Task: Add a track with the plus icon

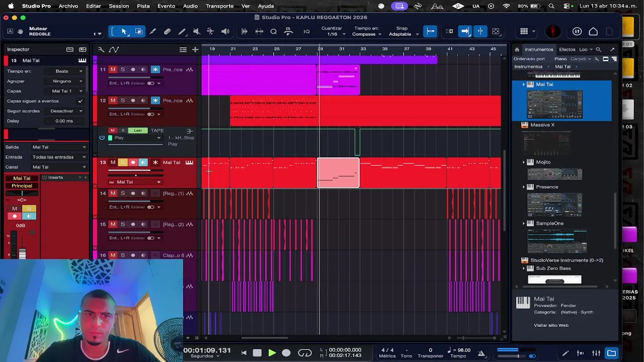Action: [x=195, y=49]
